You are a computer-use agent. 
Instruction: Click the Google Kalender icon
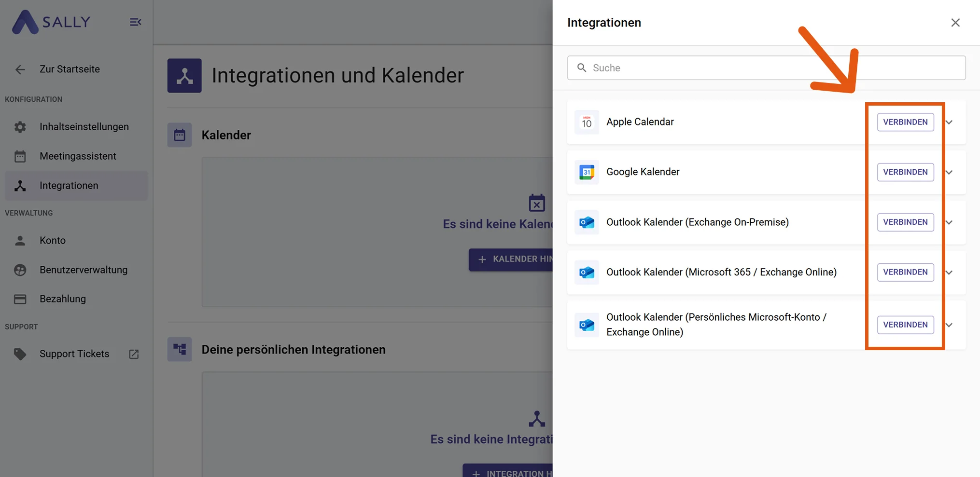tap(587, 172)
